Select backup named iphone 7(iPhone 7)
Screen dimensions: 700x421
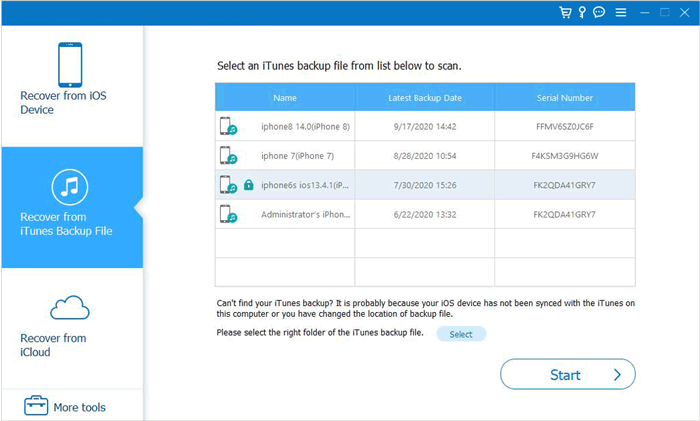(x=297, y=156)
